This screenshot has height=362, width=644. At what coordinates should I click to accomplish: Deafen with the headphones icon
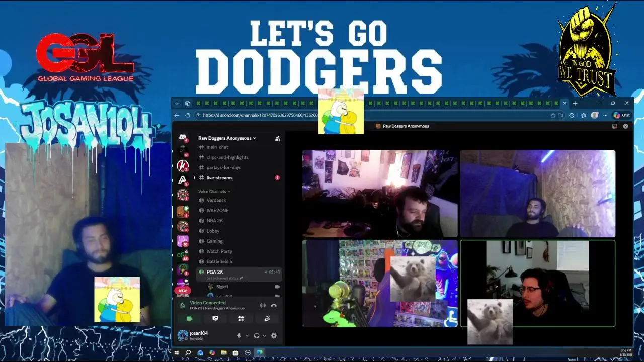coord(257,336)
